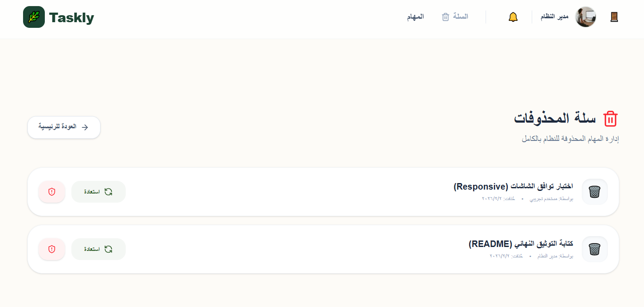644x307 pixels.
Task: Select the اختبار توافق الشاشات (Responsive) task title
Action: pyautogui.click(x=513, y=187)
